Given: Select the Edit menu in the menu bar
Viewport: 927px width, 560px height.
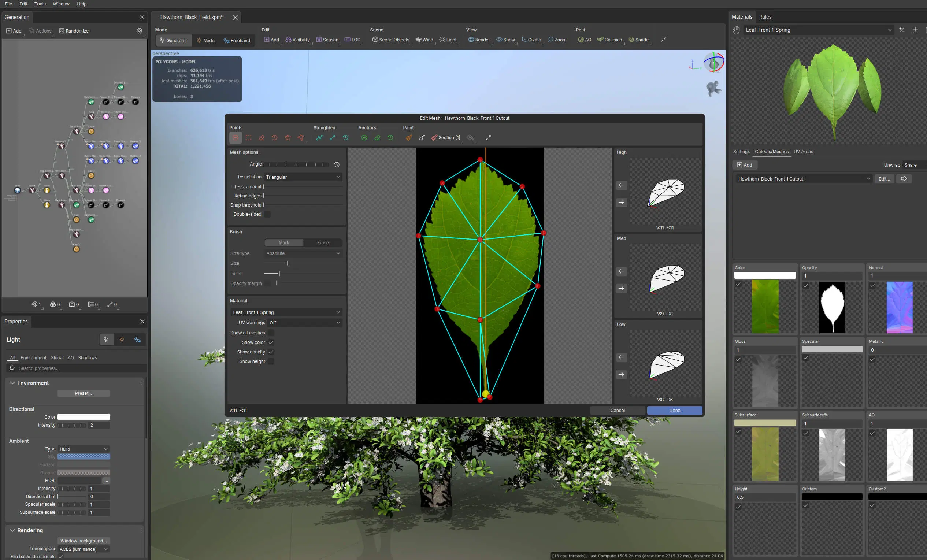Looking at the screenshot, I should tap(22, 3).
